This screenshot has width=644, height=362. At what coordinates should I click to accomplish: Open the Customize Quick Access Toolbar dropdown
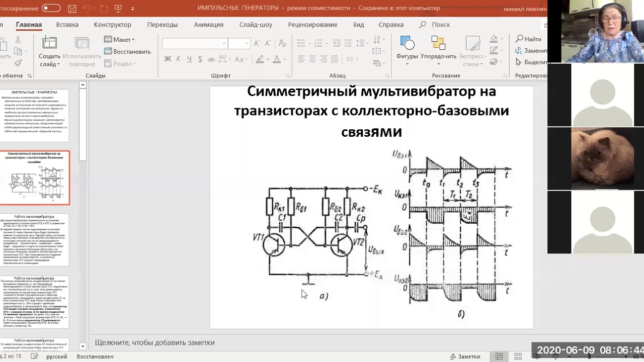pyautogui.click(x=132, y=9)
